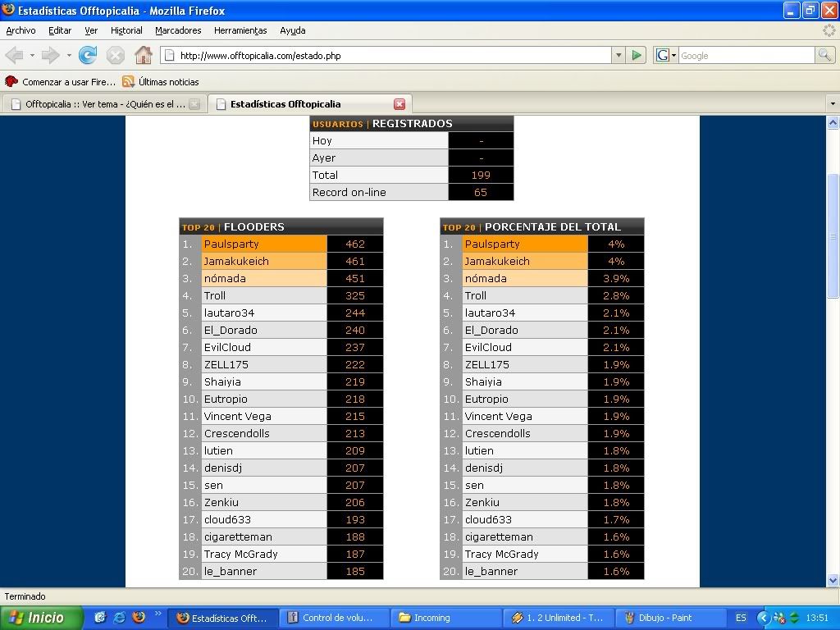Click Firefox icon in Quick Launch
This screenshot has height=630, width=840.
pyautogui.click(x=139, y=618)
